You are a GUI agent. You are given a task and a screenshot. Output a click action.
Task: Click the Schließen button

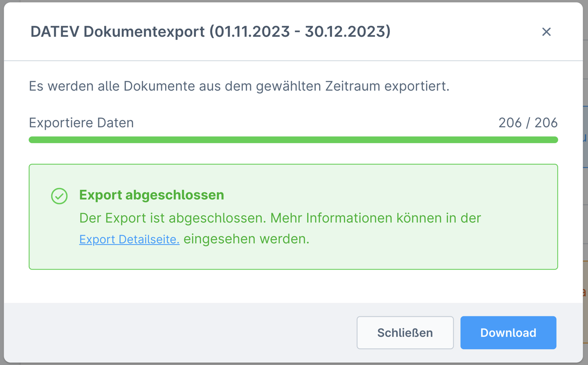(405, 332)
